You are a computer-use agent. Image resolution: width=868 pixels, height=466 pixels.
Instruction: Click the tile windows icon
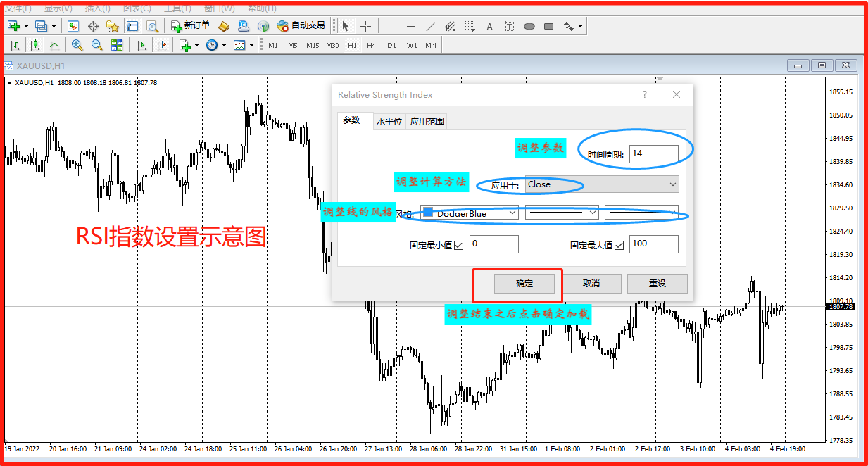click(x=117, y=44)
